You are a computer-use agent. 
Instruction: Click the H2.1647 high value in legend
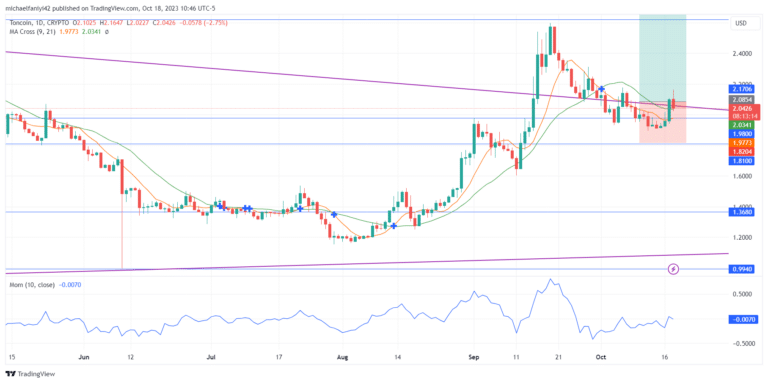(112, 23)
